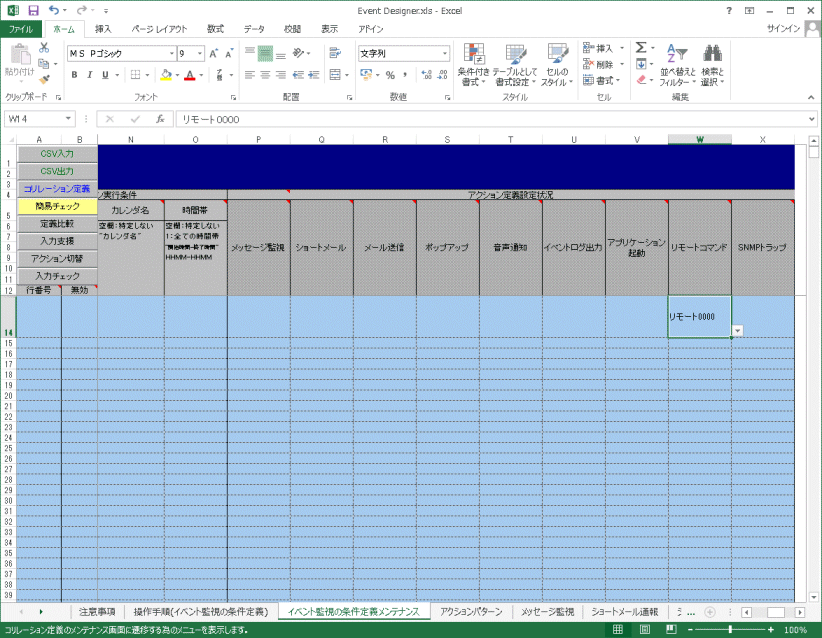
Task: Toggle top vertical alignment
Action: pos(250,53)
